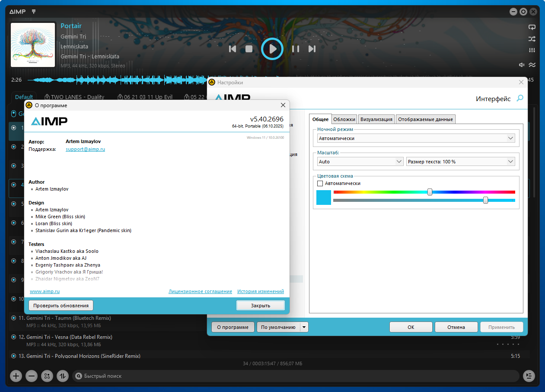Enable the Автоматически color scheme checkbox

click(x=320, y=183)
